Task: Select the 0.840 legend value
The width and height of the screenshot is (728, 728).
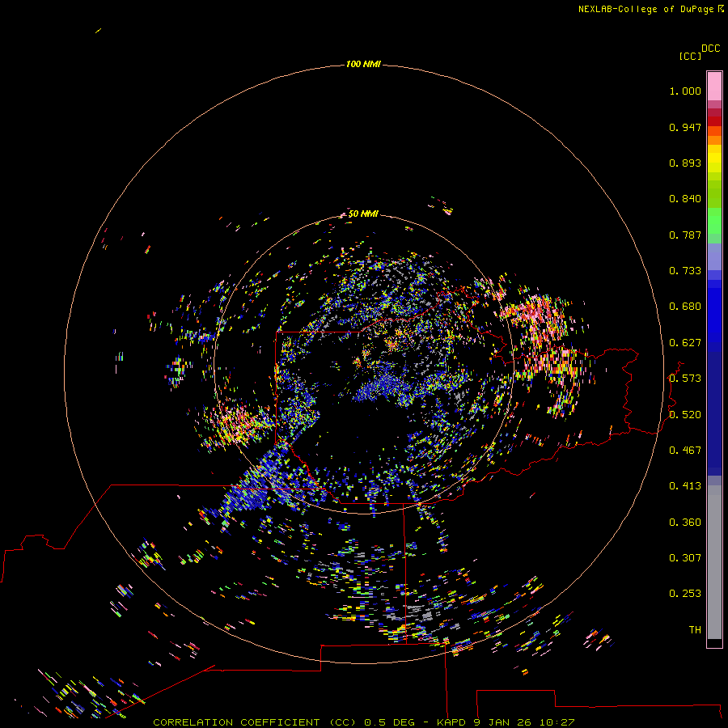Action: tap(685, 199)
